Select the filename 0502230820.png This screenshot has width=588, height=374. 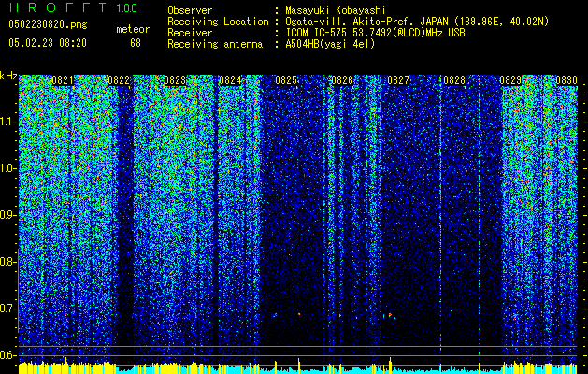(x=48, y=24)
